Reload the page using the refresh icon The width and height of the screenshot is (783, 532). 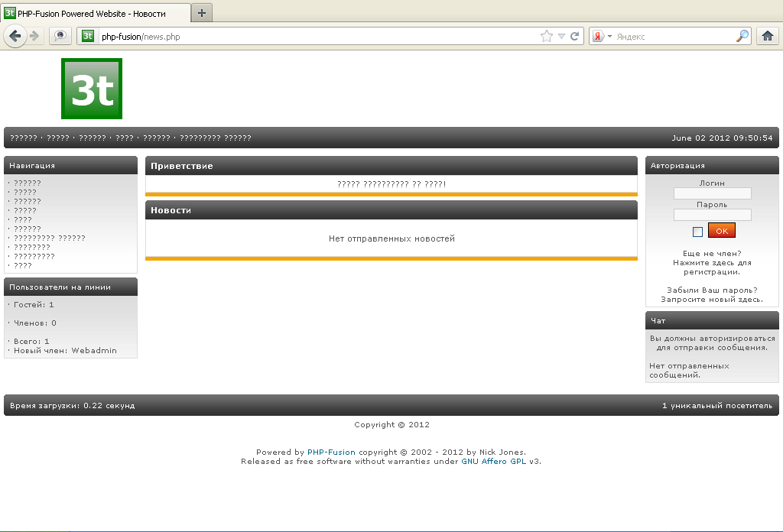574,36
